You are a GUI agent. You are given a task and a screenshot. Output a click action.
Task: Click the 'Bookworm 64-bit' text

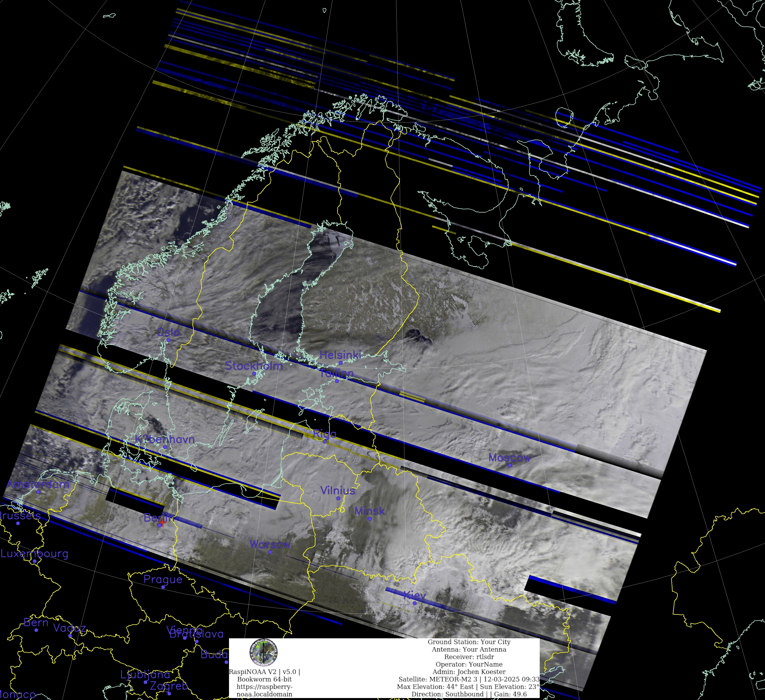265,679
